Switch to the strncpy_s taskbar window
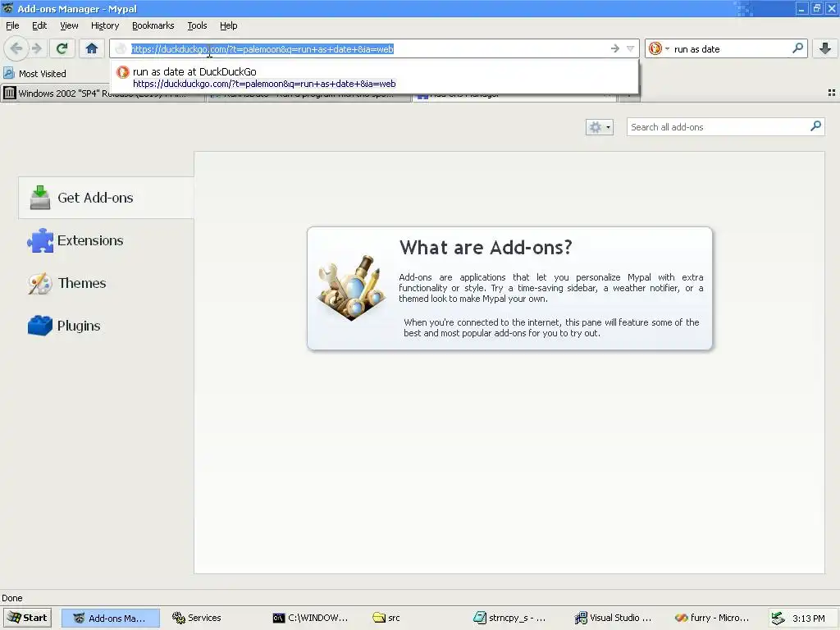The width and height of the screenshot is (840, 630). (x=510, y=618)
